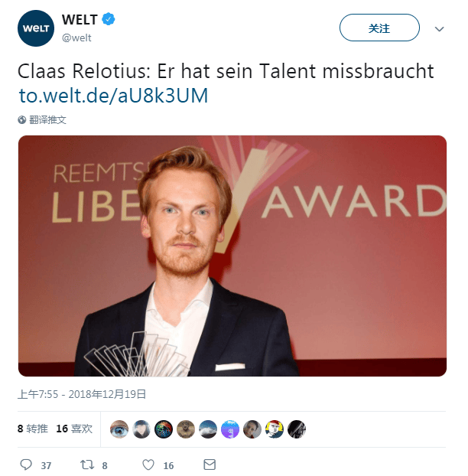Viewport: 468px width, 476px height.
Task: Open the blue eye avatar liker profile
Action: (x=119, y=429)
